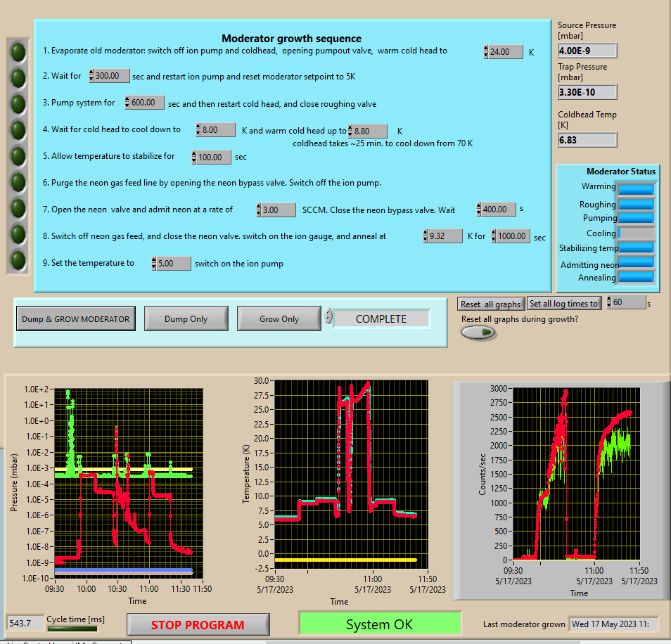Image resolution: width=671 pixels, height=644 pixels.
Task: Click the System OK indicator
Action: point(380,624)
